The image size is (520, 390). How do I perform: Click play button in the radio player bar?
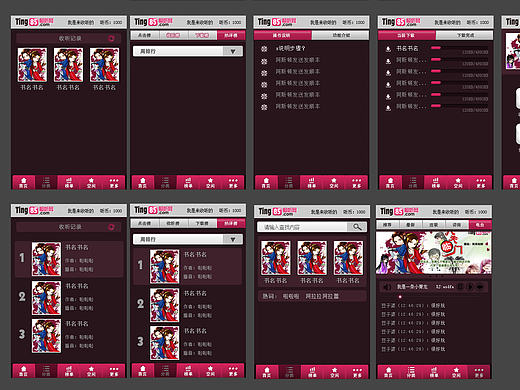click(470, 286)
